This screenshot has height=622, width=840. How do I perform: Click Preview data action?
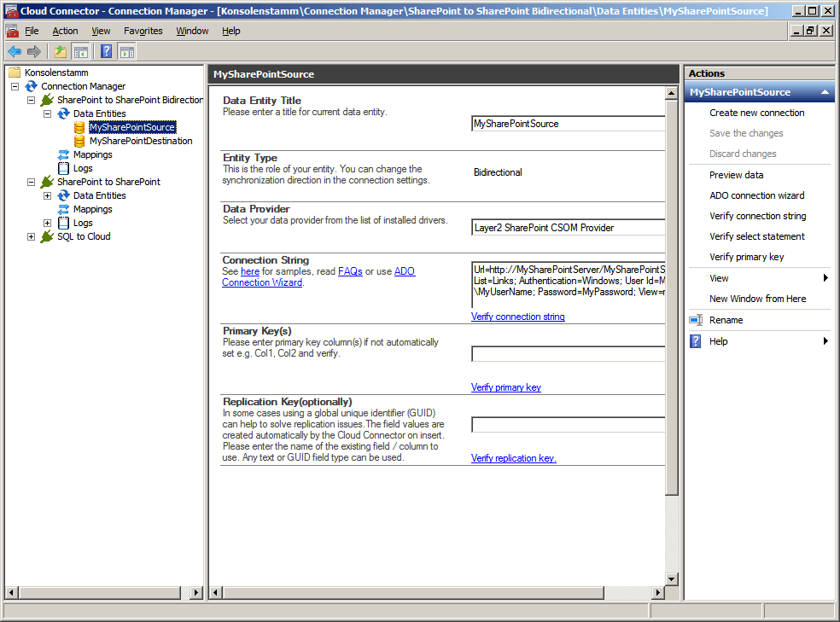tap(736, 175)
